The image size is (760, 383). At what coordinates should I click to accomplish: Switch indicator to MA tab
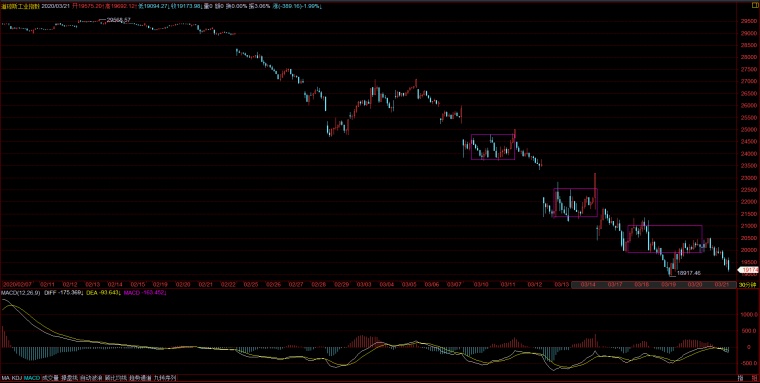coord(5,378)
